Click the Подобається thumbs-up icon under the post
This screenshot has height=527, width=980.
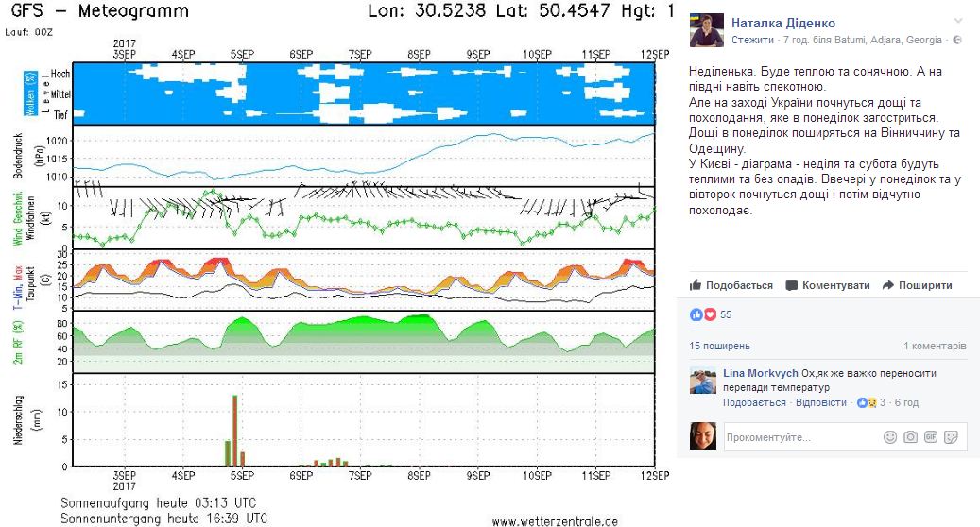[x=696, y=285]
